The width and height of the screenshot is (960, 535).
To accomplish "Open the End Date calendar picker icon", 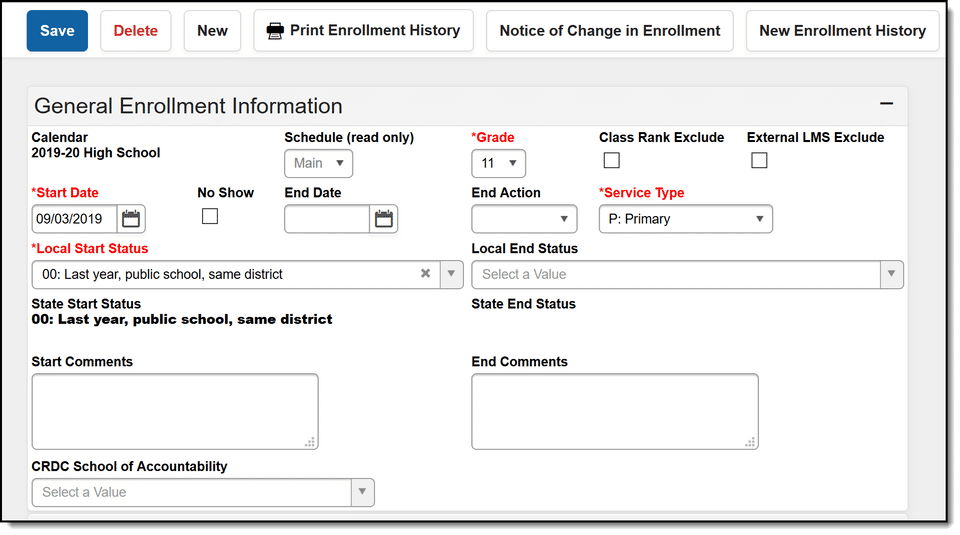I will coord(384,219).
